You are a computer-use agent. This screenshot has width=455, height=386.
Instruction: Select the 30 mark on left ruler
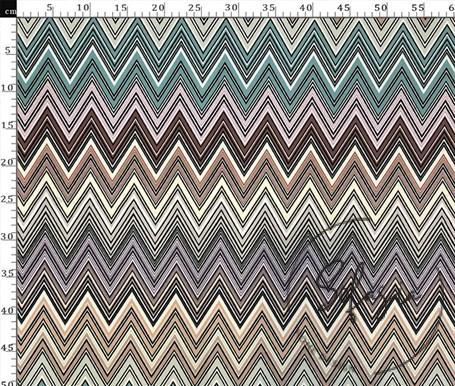(x=7, y=236)
